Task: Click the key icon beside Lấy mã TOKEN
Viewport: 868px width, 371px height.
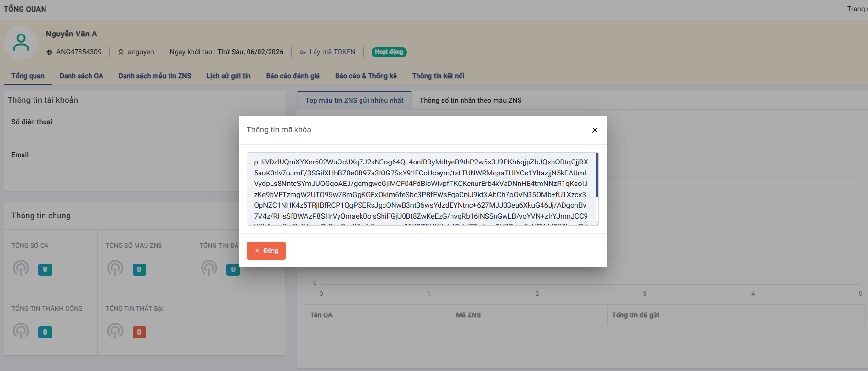Action: coord(303,52)
